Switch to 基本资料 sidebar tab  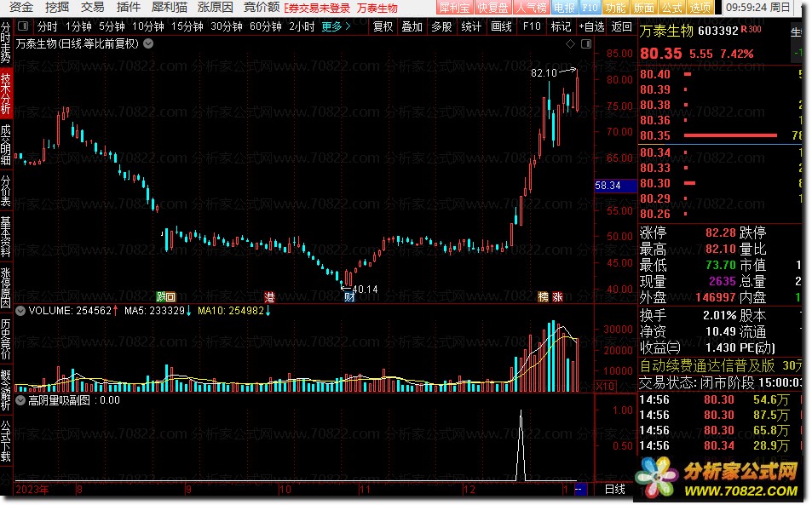6,237
